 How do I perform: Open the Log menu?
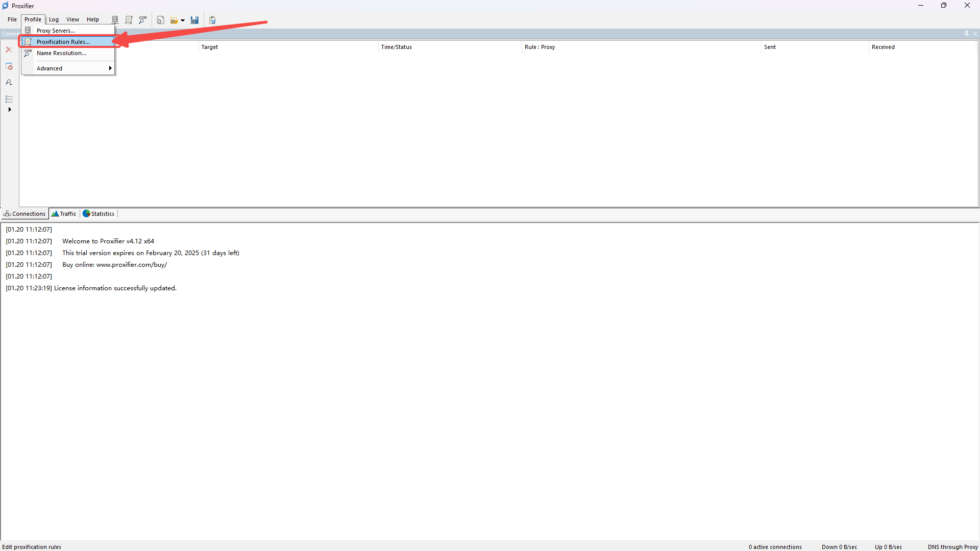pyautogui.click(x=54, y=19)
